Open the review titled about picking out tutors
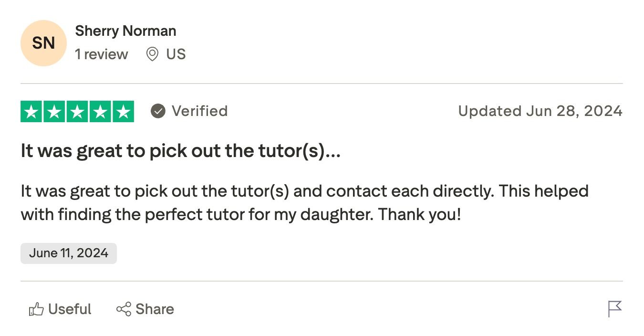 pyautogui.click(x=180, y=150)
